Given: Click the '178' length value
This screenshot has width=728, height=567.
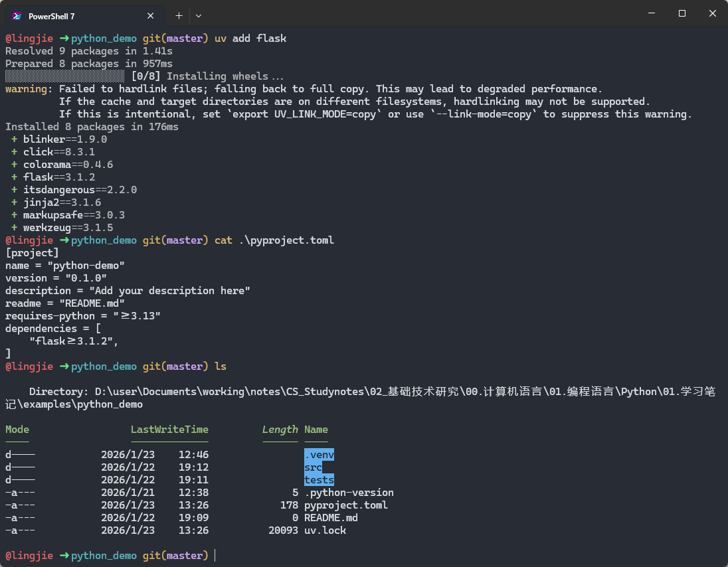Looking at the screenshot, I should pos(289,505).
